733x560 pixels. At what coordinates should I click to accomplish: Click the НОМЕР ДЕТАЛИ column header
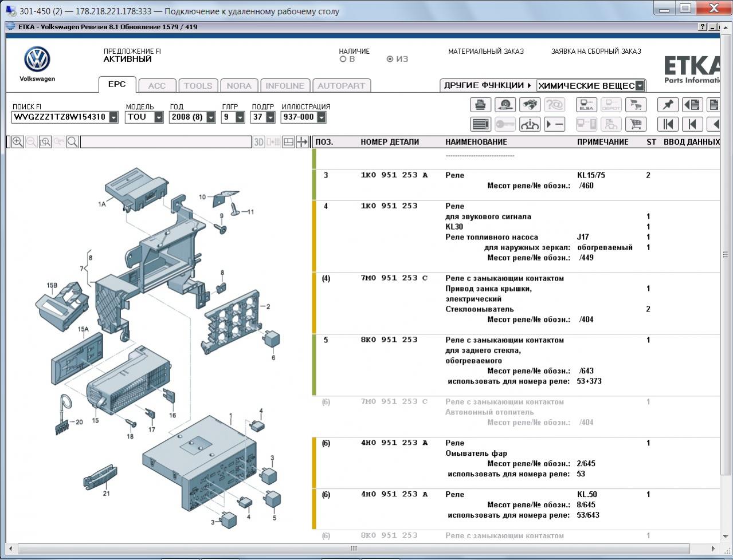pos(390,142)
